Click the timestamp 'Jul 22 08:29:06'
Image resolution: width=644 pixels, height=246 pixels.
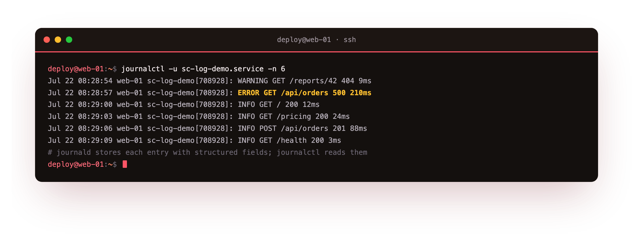point(80,128)
